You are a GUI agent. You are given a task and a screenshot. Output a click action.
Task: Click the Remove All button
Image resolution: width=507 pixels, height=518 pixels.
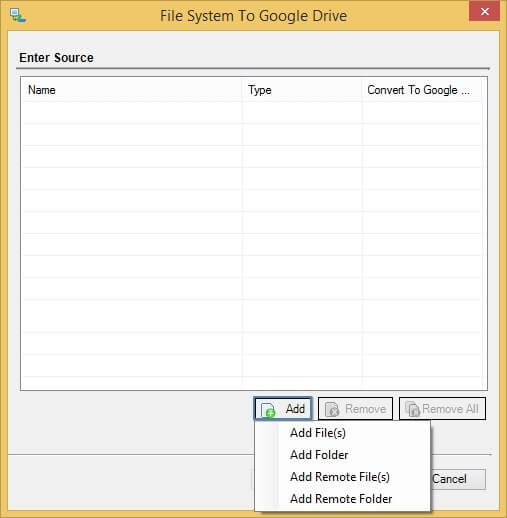point(442,408)
